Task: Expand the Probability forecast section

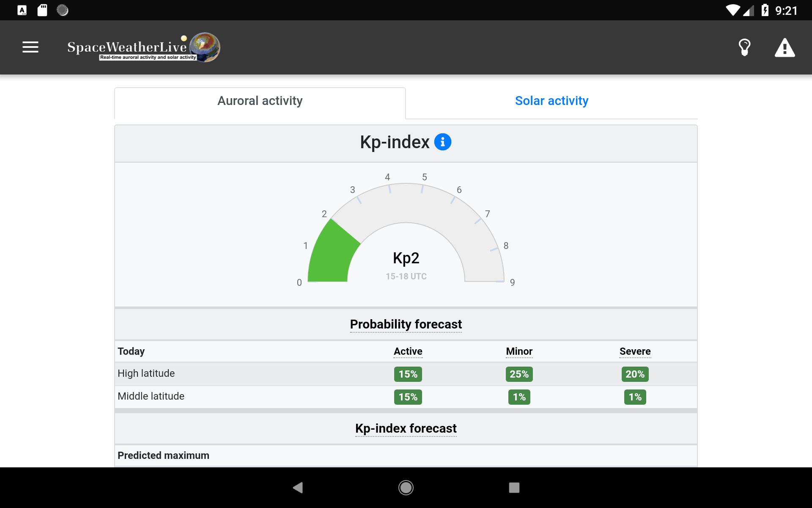Action: coord(405,324)
